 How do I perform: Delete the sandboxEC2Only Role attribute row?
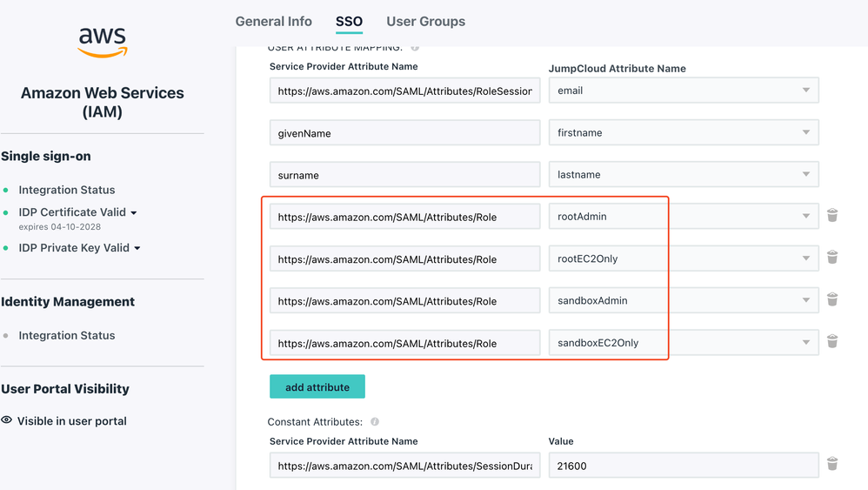point(832,341)
